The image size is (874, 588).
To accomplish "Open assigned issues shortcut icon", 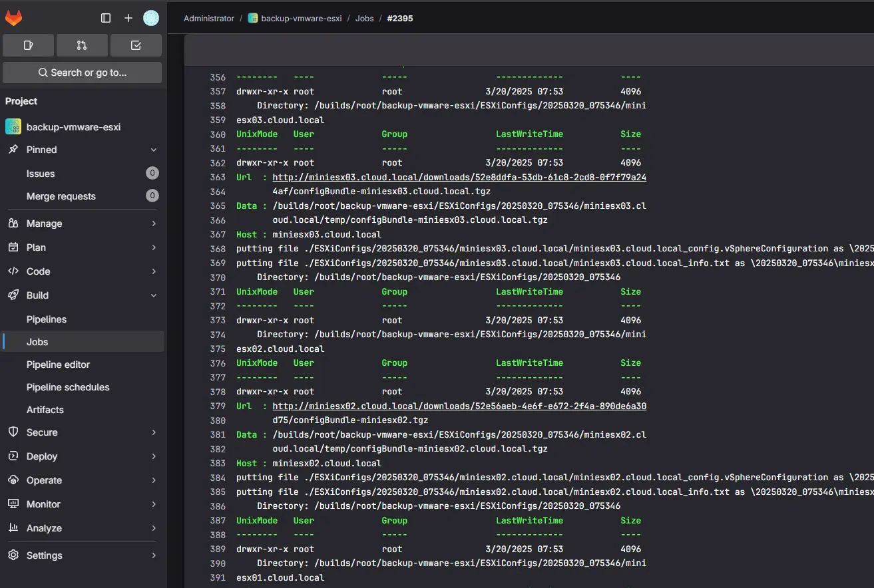I will [28, 45].
